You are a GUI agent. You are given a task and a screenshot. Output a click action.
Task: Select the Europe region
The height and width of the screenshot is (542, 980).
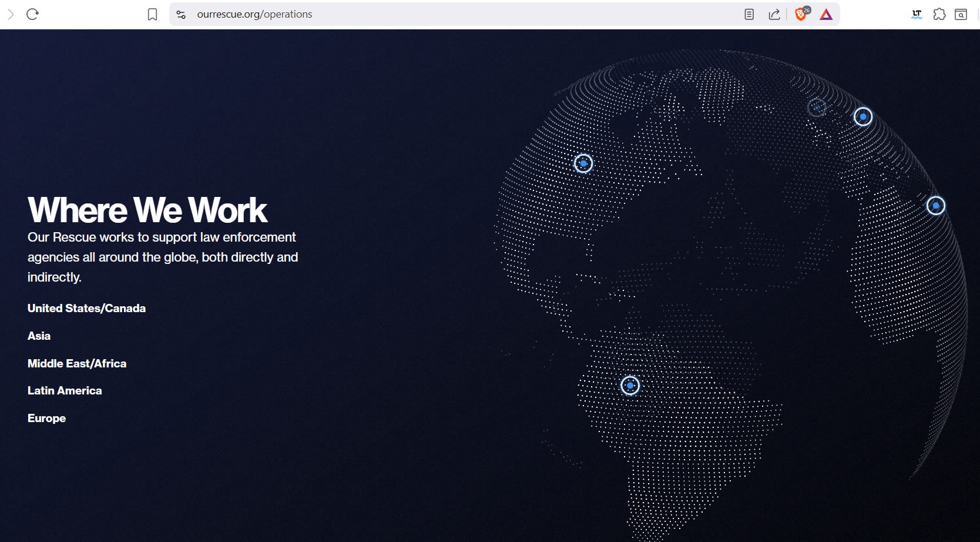point(46,418)
